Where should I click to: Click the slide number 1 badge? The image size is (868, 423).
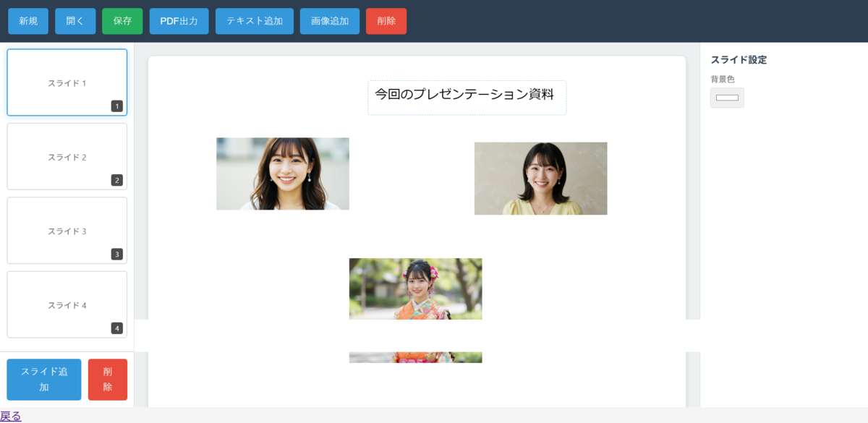click(x=117, y=106)
